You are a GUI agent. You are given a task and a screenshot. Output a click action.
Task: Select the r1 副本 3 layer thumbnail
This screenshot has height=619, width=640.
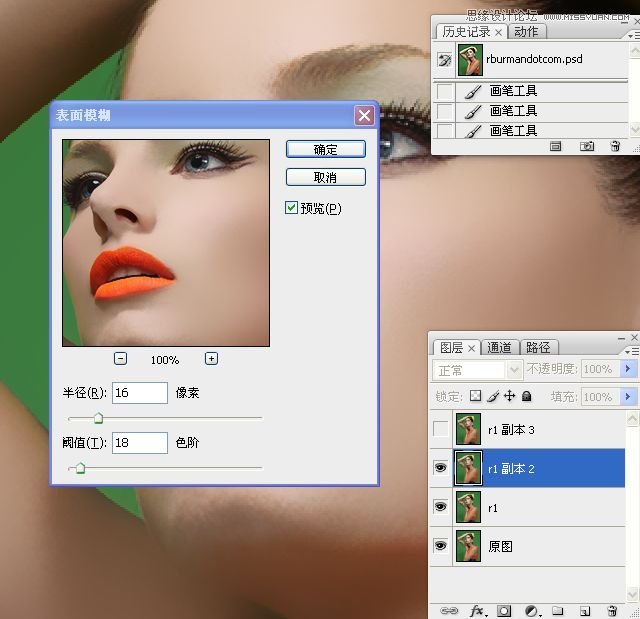[468, 429]
